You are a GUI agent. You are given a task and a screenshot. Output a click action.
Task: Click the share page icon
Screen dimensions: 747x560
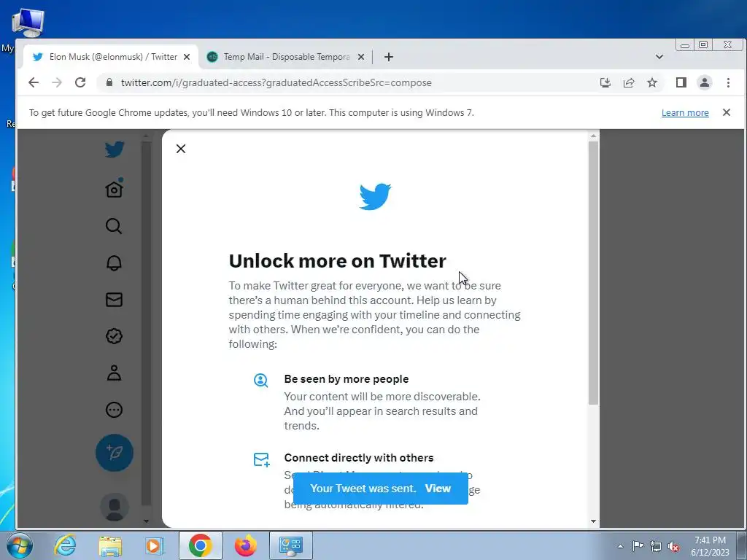(x=629, y=82)
